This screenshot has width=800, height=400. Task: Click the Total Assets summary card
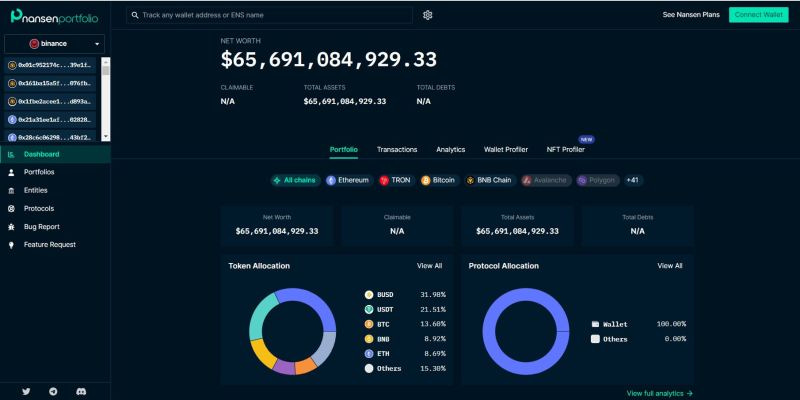517,226
